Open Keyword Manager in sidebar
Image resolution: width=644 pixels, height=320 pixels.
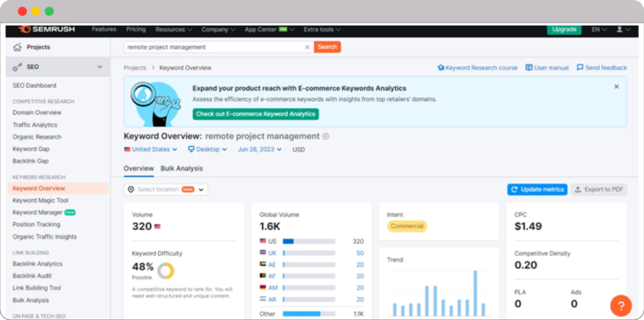37,212
